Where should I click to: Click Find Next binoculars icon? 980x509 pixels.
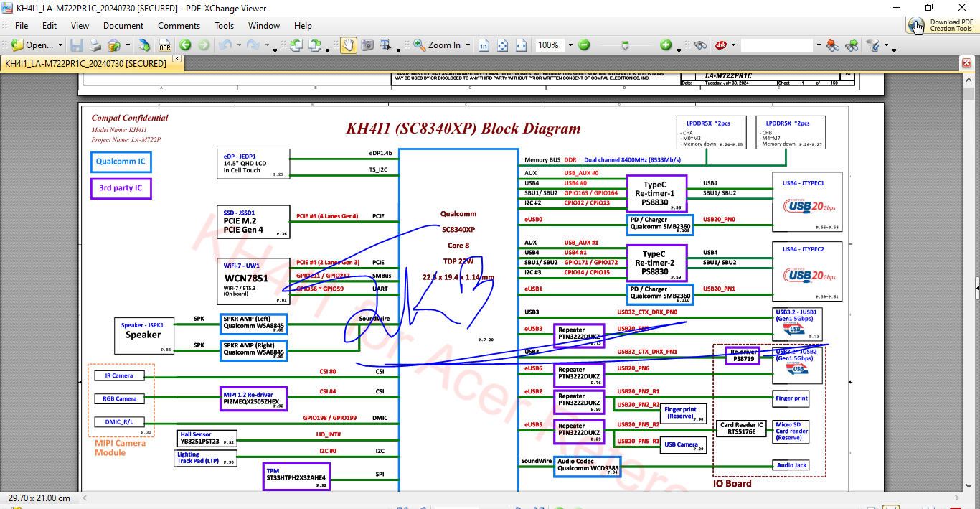(852, 45)
